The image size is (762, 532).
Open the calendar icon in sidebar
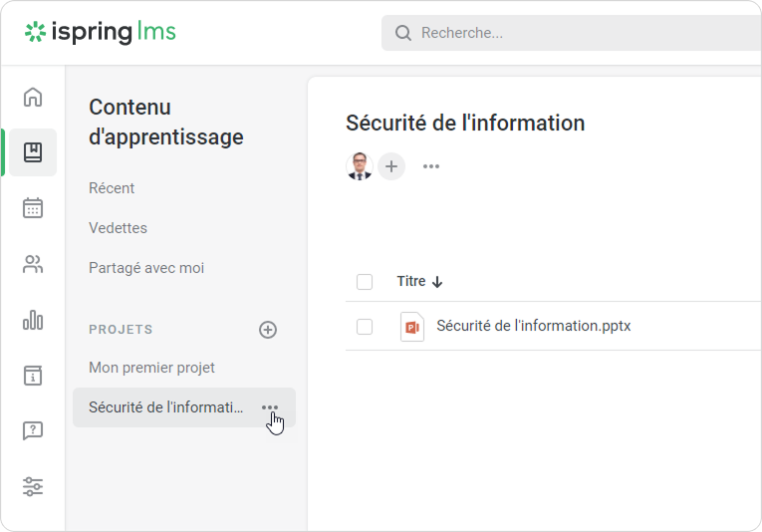coord(33,208)
